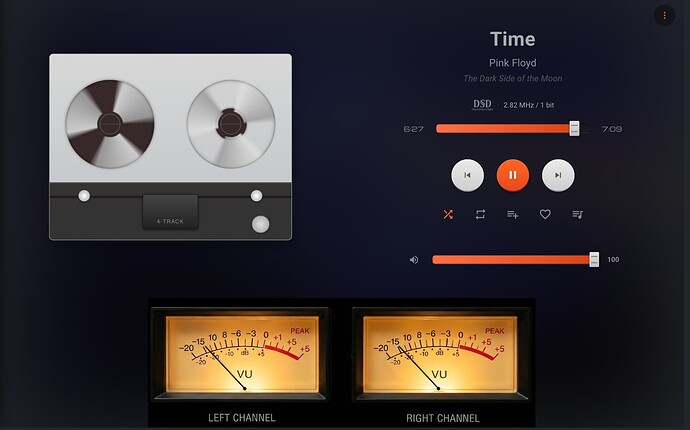Open the three-dot options menu
Image resolution: width=690 pixels, height=430 pixels.
(664, 16)
